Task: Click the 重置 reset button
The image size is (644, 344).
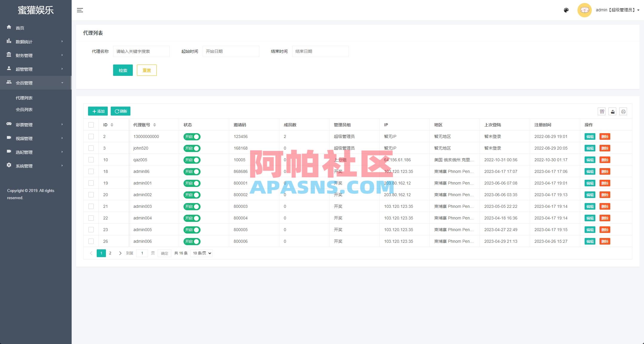Action: click(x=147, y=70)
